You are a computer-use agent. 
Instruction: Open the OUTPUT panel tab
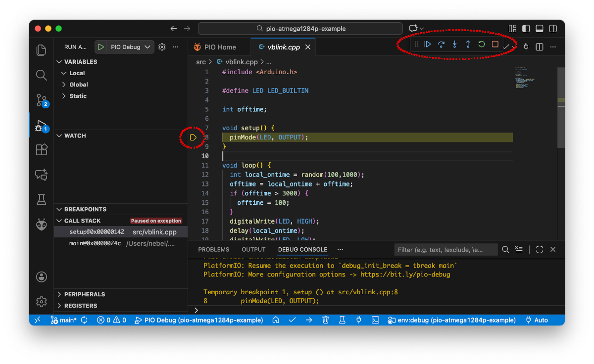[253, 249]
